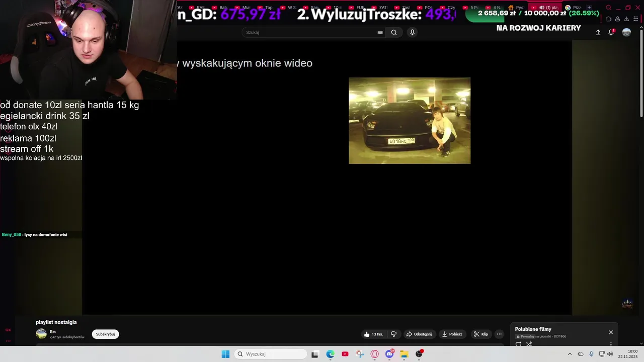
Task: Open Opera GX from the taskbar
Action: click(374, 354)
